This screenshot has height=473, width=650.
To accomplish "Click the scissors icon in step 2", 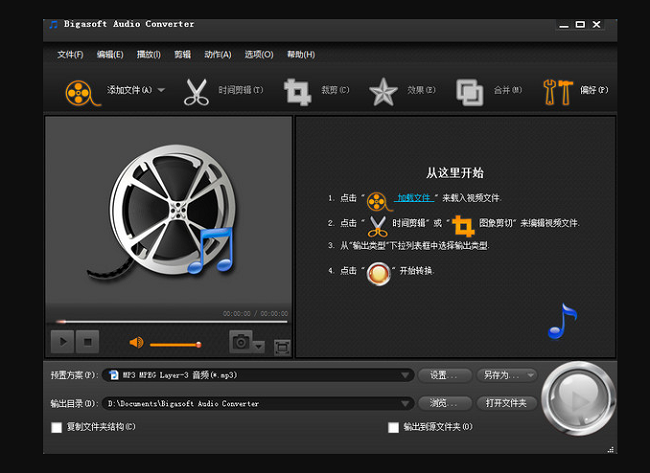I will pos(378,226).
